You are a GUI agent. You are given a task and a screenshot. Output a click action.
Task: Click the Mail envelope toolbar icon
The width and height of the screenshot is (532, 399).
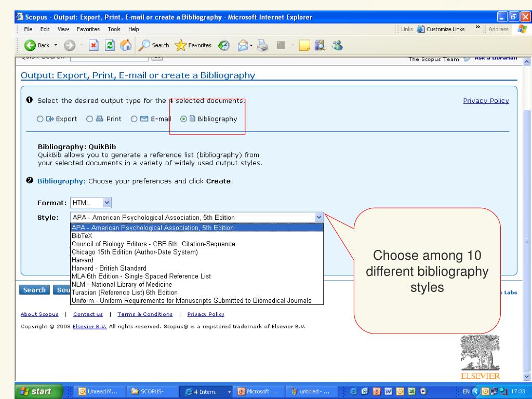(242, 45)
